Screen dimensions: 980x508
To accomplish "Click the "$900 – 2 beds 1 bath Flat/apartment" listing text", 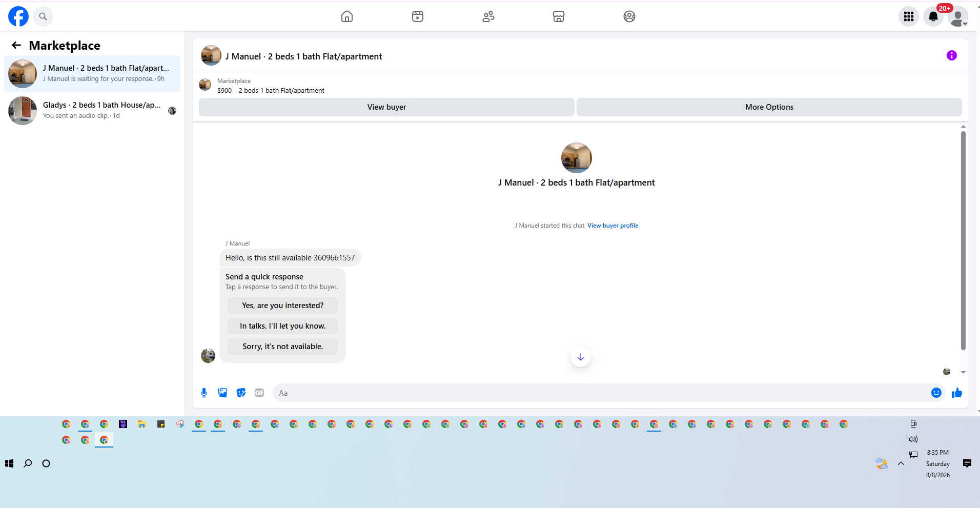I will coord(271,91).
